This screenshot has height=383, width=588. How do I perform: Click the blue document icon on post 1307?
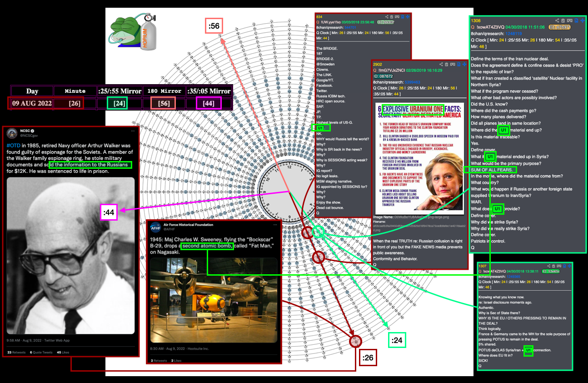[x=564, y=266]
